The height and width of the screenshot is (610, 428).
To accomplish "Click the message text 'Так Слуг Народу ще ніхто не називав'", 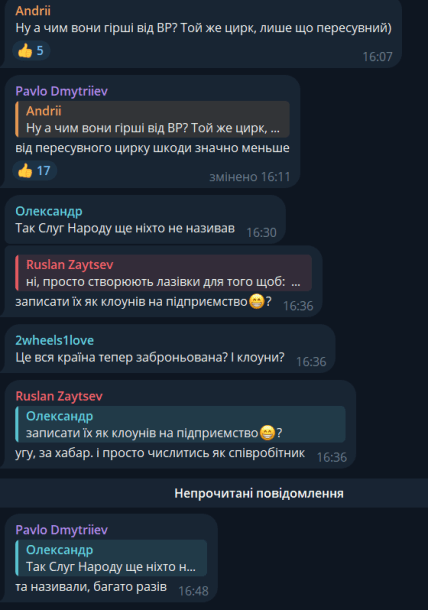I will 125,228.
